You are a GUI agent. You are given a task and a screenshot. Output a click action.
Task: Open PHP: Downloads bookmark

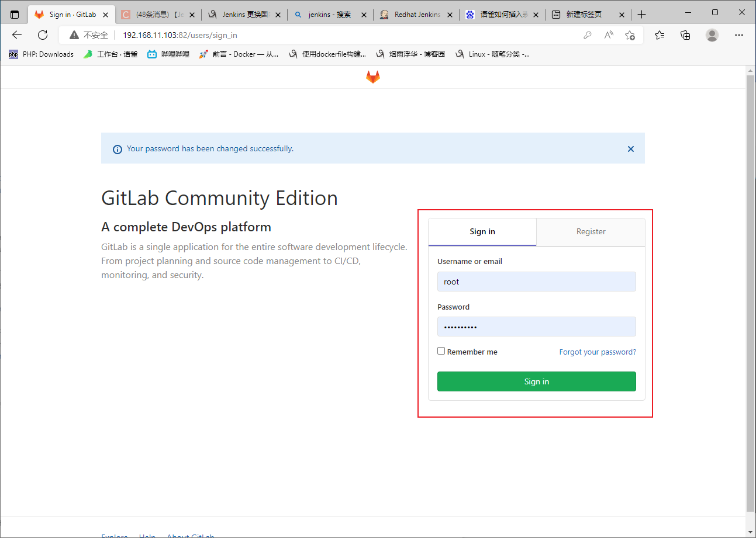point(41,54)
